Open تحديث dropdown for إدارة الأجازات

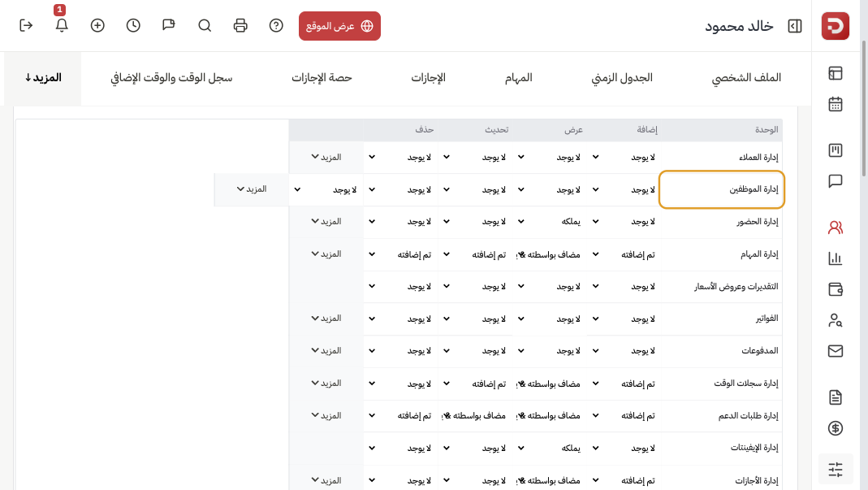coord(475,480)
